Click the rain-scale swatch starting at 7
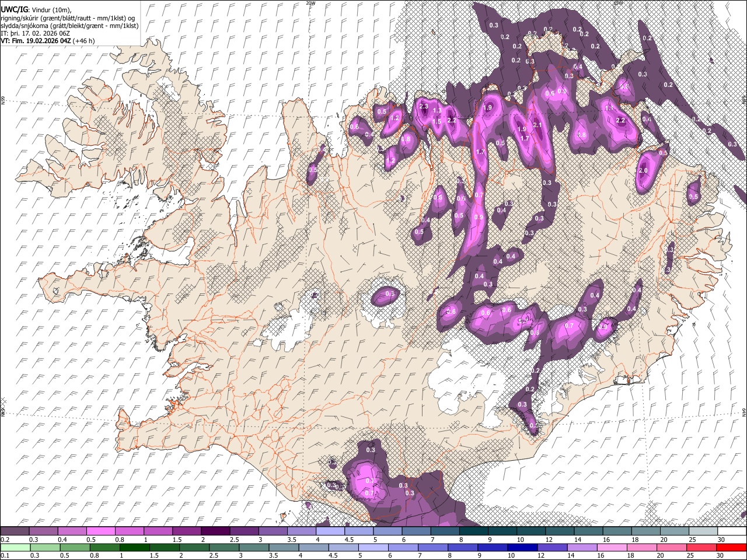The image size is (747, 560). 432,547
